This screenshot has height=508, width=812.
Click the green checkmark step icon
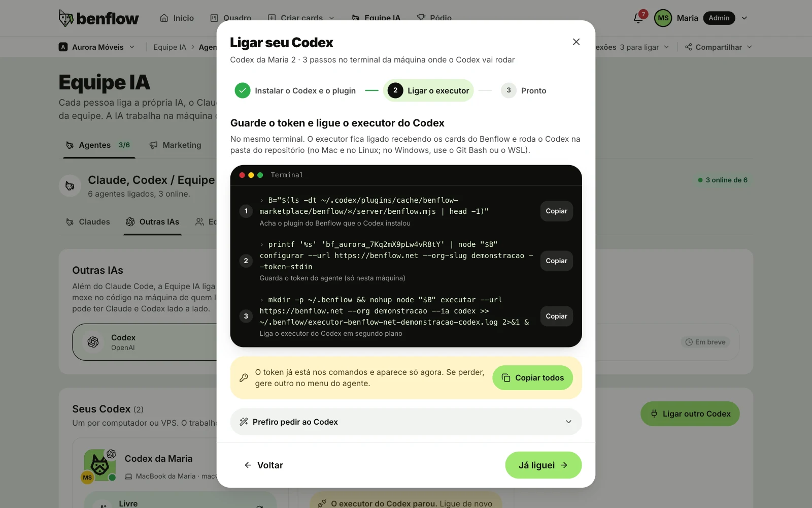243,90
